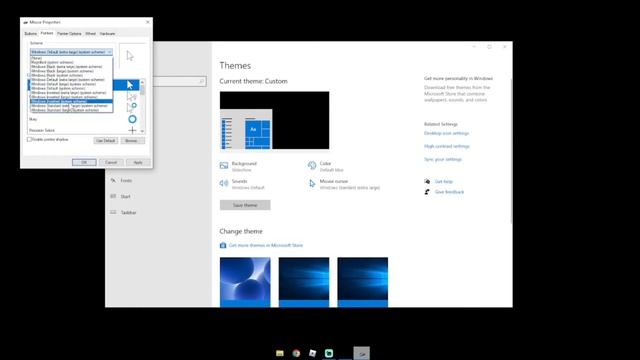640x360 pixels.
Task: Open Fonts in the Settings sidebar
Action: (x=126, y=180)
